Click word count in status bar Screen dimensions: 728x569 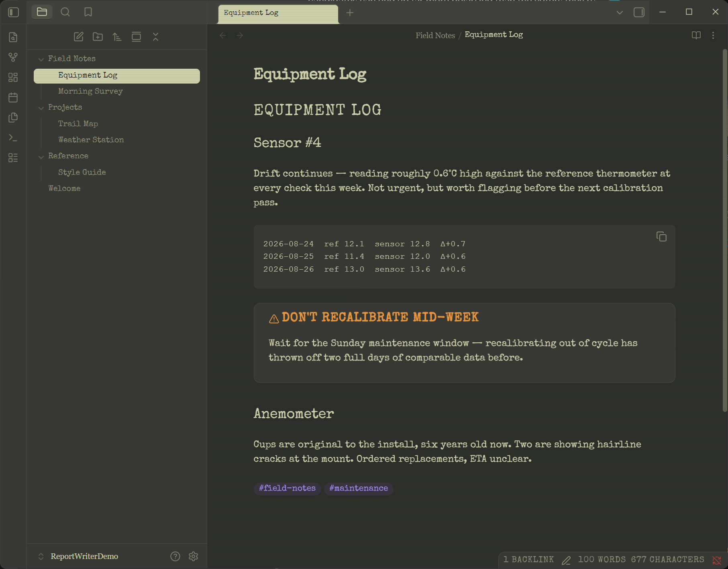coord(602,560)
